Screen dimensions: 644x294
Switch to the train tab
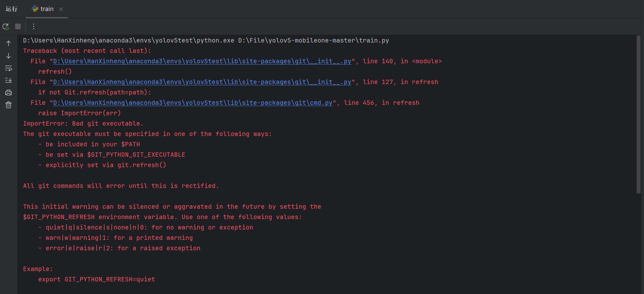point(47,9)
